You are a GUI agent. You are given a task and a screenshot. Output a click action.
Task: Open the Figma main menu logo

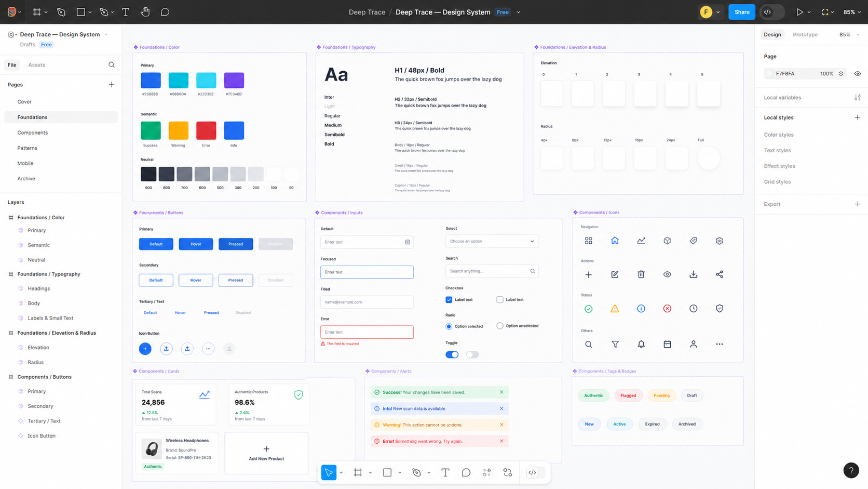tap(11, 12)
